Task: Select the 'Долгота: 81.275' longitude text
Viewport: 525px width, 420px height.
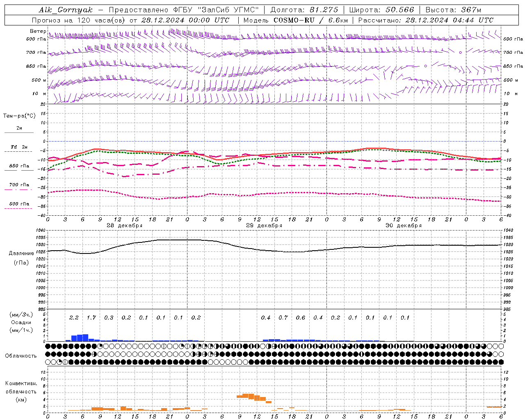Action: [x=304, y=10]
